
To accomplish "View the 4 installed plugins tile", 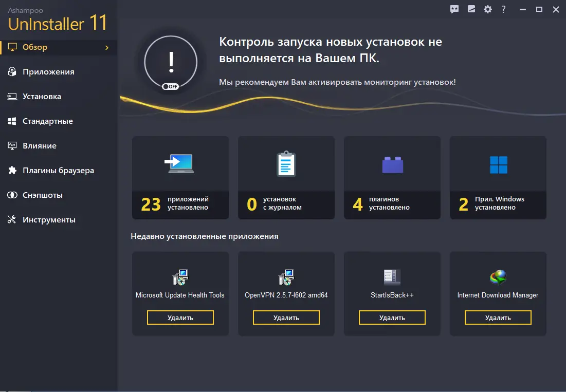I will pos(392,177).
